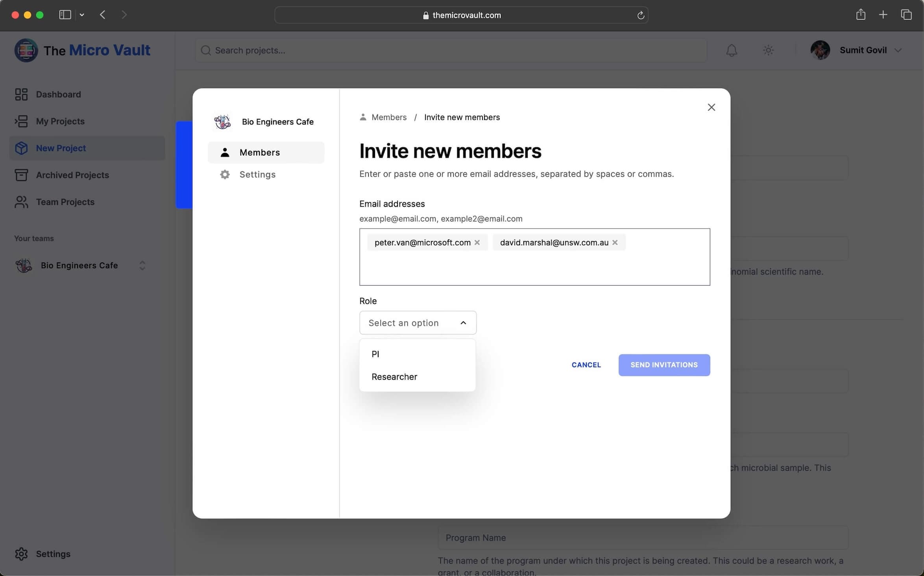Click the Cancel button
The width and height of the screenshot is (924, 576).
point(586,365)
